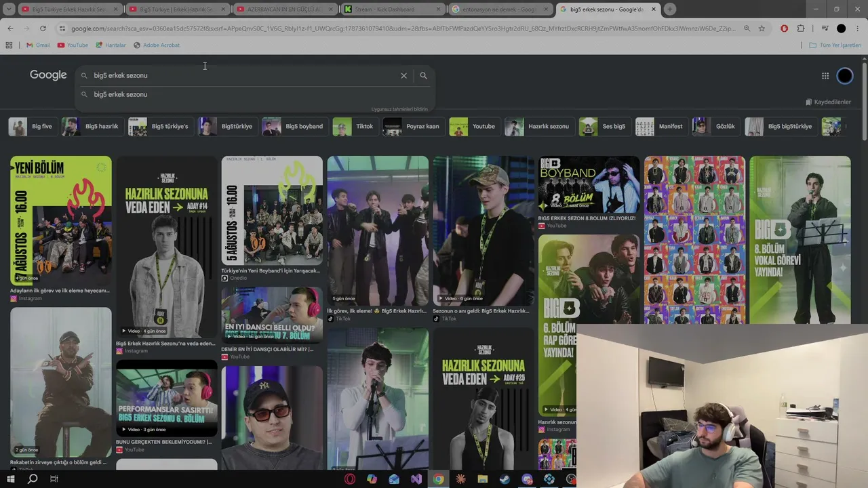Open the Google account avatar

[x=844, y=76]
